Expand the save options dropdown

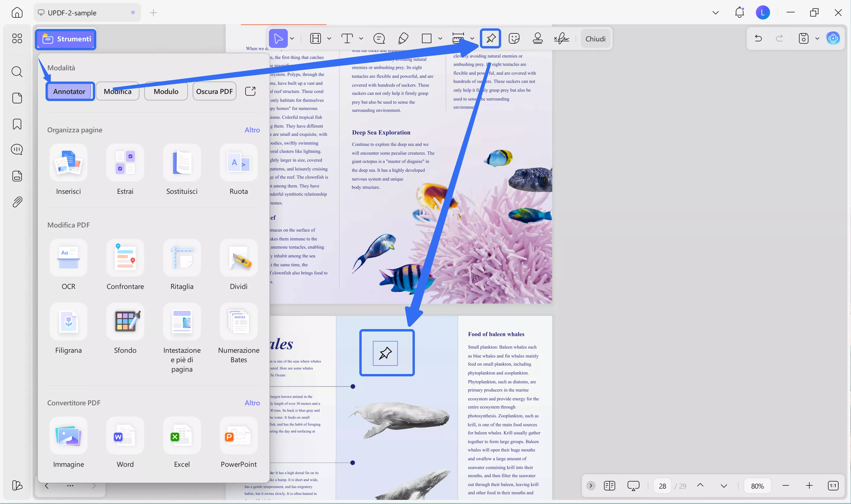tap(817, 38)
